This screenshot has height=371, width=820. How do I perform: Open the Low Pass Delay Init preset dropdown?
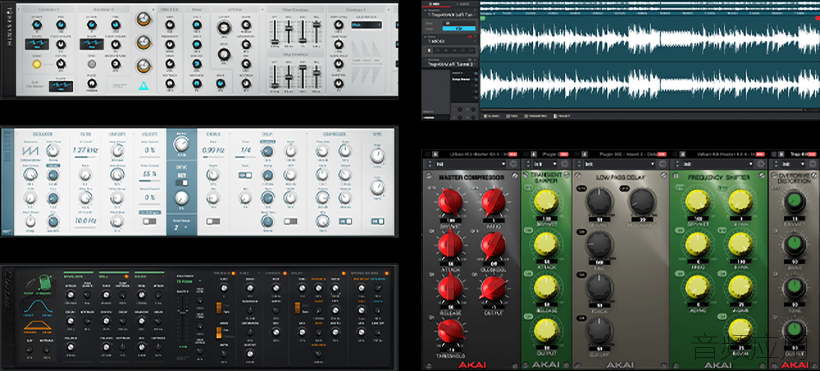(618, 164)
